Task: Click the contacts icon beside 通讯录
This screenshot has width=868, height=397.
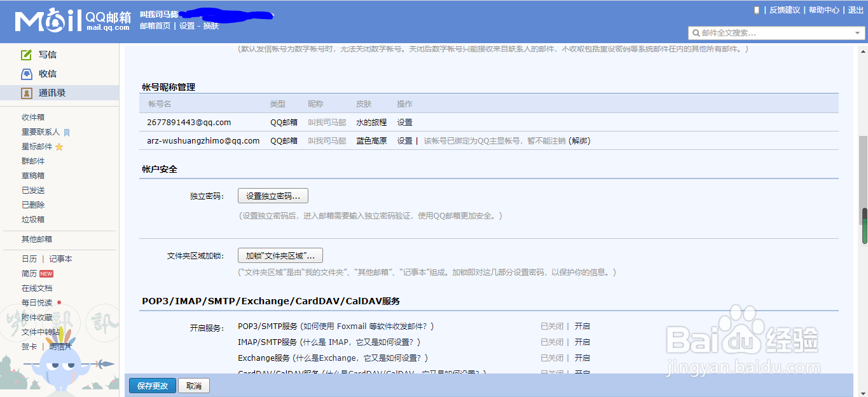Action: [x=26, y=93]
